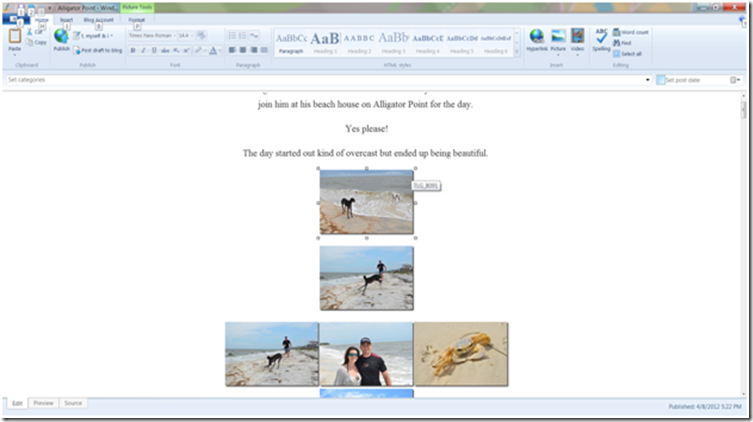The image size is (753, 422).
Task: Select the lone crab on sand photo
Action: (461, 354)
